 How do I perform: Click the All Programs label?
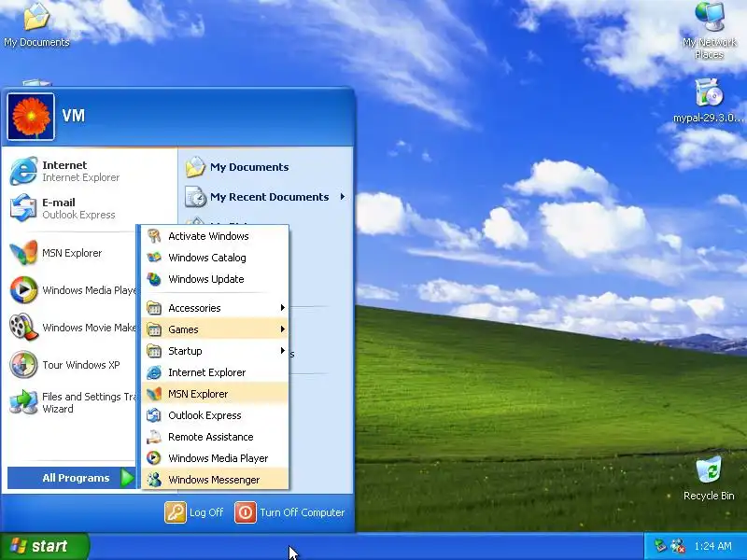pyautogui.click(x=76, y=478)
